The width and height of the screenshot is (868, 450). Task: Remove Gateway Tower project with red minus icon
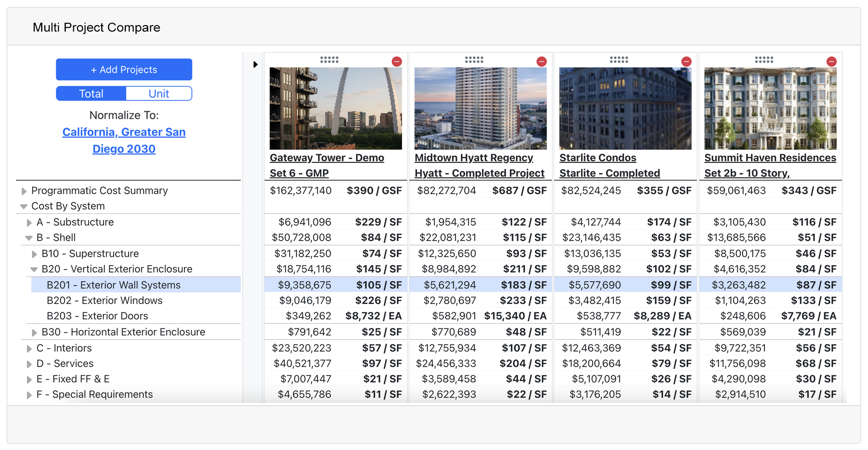(396, 62)
